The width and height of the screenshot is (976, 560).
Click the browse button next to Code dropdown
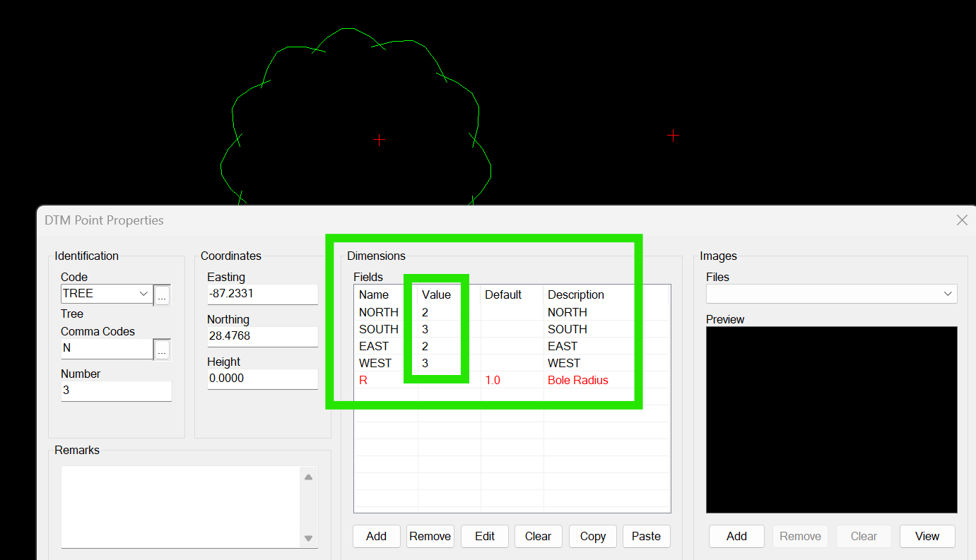[162, 295]
